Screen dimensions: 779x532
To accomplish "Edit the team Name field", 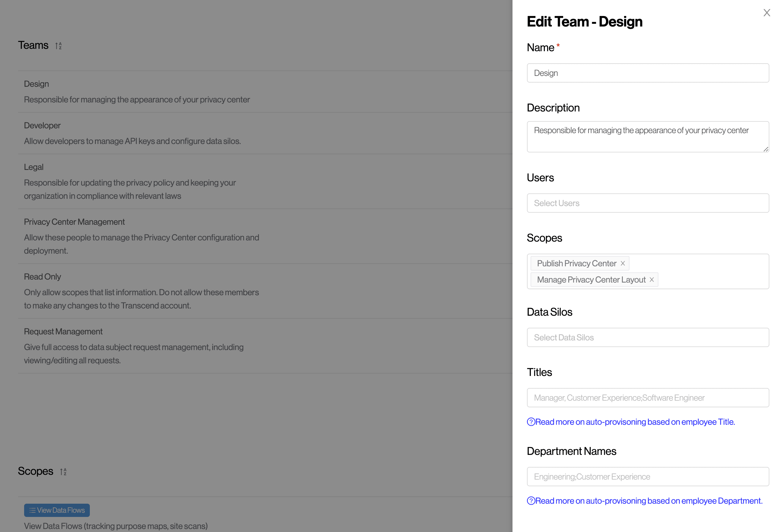I will [648, 73].
